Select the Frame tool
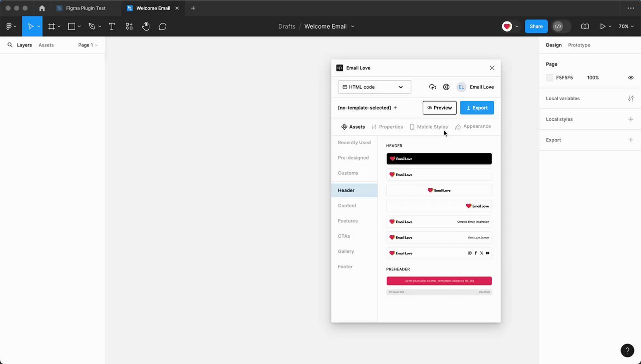 point(52,27)
